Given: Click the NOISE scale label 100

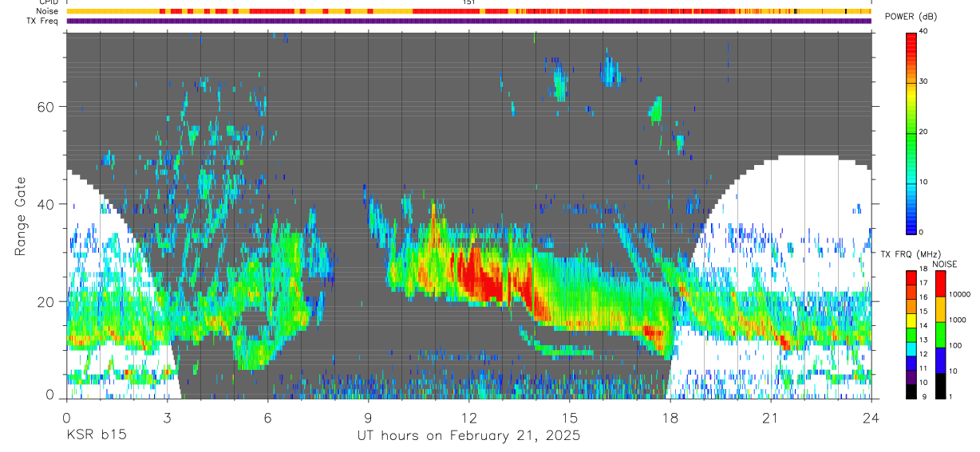Looking at the screenshot, I should click(955, 345).
